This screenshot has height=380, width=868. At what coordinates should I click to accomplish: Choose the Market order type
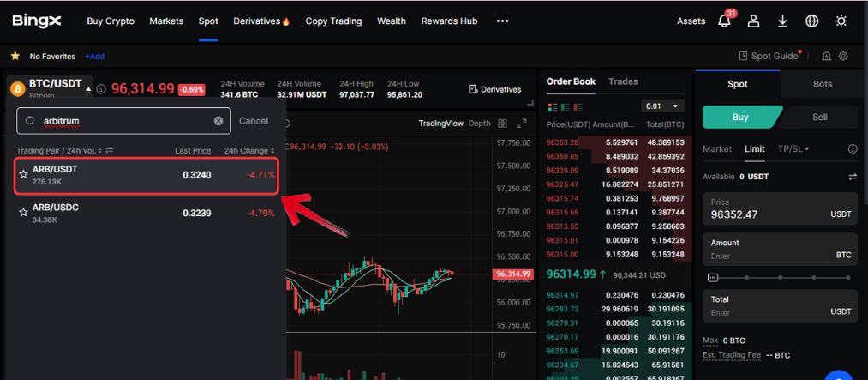coord(717,149)
